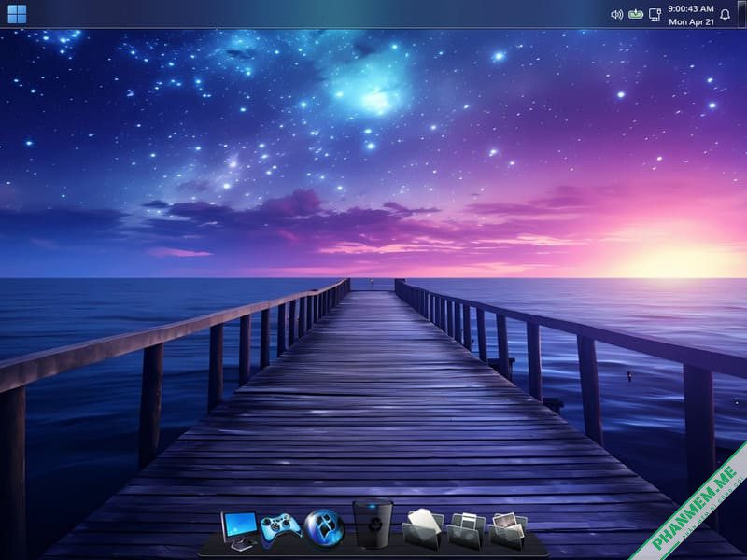The image size is (747, 560).
Task: Open the volume speaker tray icon
Action: click(x=616, y=15)
